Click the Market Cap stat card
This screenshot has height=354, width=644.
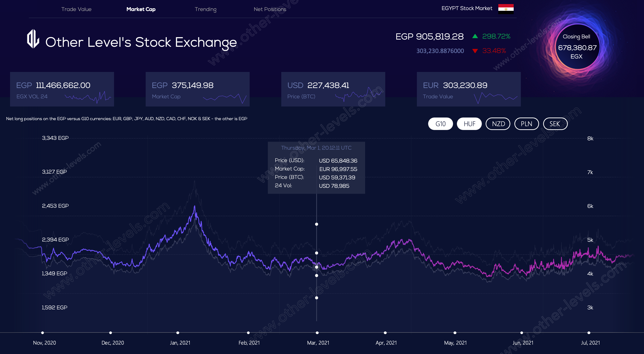197,89
